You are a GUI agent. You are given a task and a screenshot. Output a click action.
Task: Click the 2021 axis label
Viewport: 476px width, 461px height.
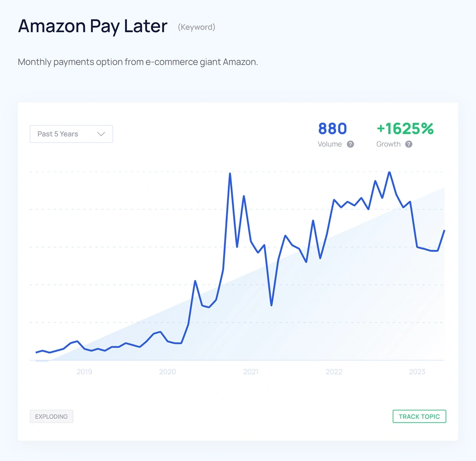[251, 372]
